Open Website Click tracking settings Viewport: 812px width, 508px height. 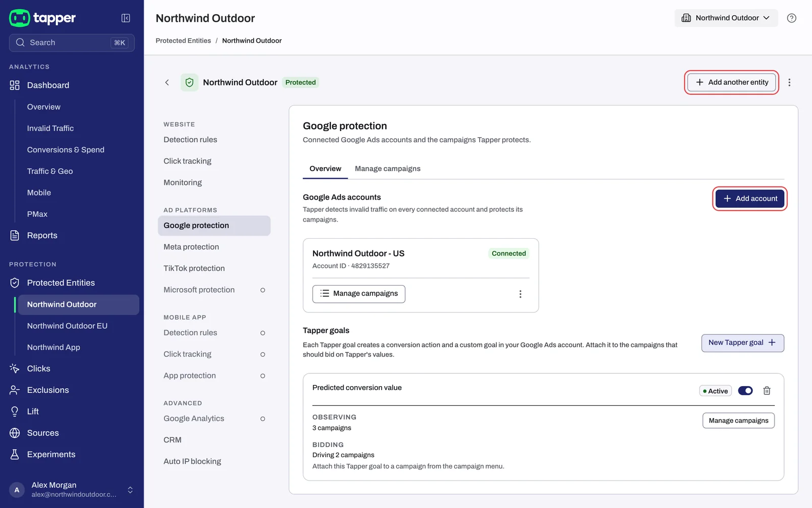pos(214,161)
